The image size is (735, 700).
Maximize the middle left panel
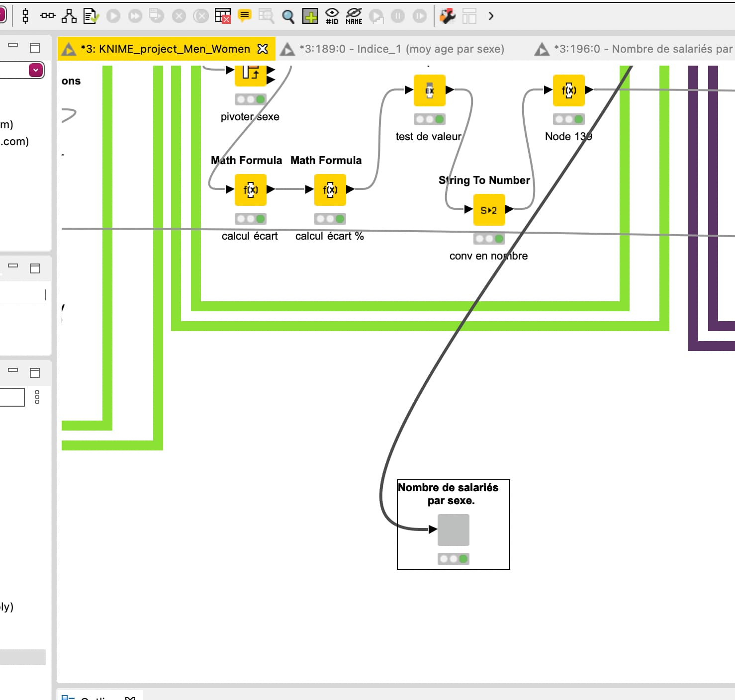35,268
